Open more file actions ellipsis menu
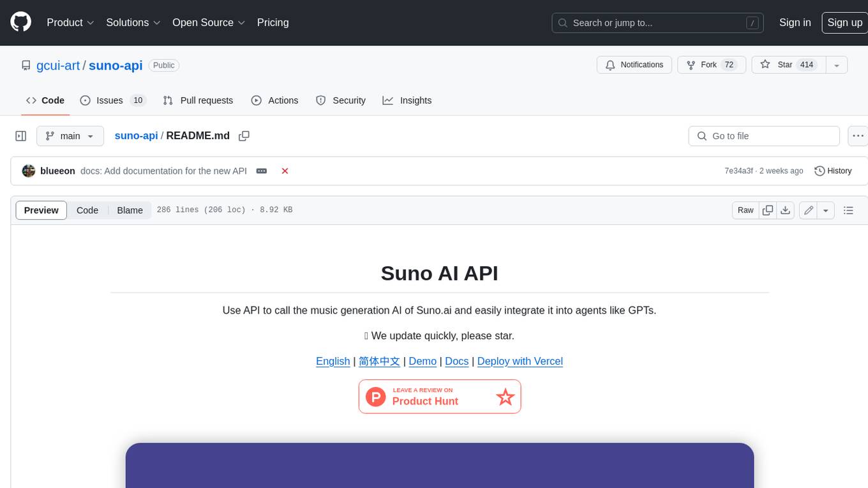Image resolution: width=868 pixels, height=488 pixels. point(858,136)
